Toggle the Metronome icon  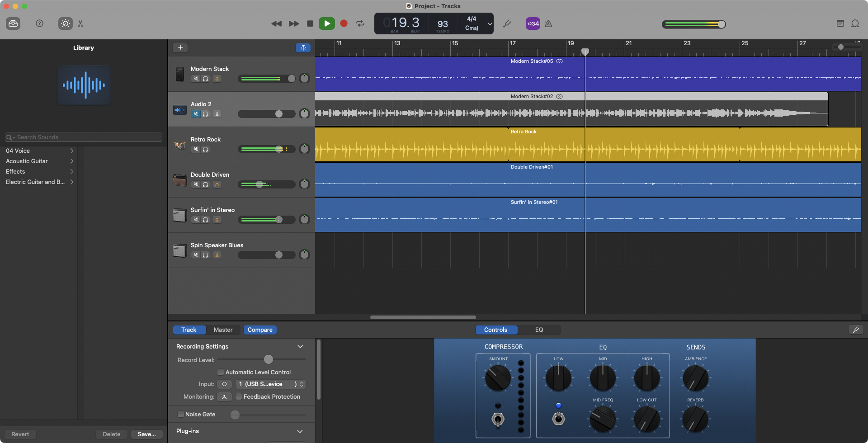(x=548, y=24)
